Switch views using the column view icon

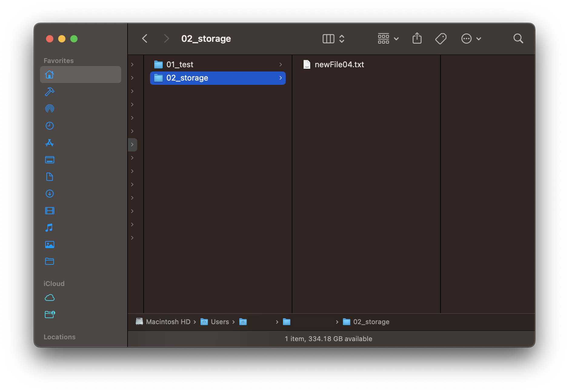[328, 38]
